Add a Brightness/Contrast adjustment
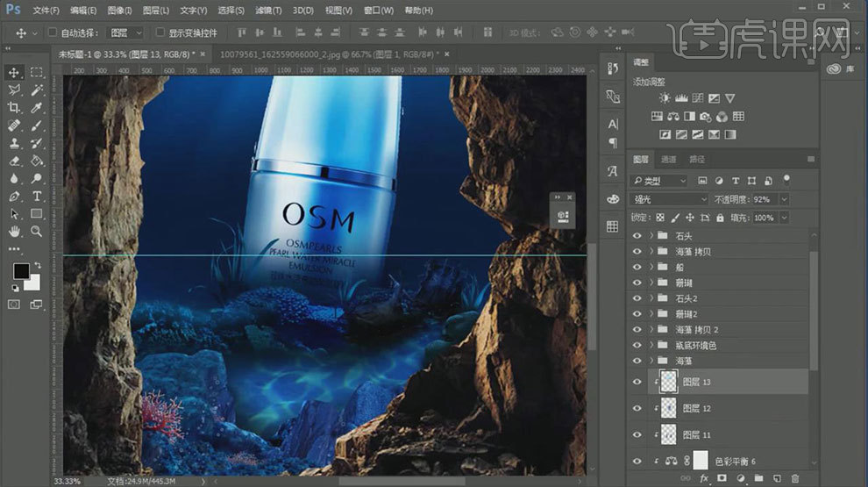 coord(665,98)
